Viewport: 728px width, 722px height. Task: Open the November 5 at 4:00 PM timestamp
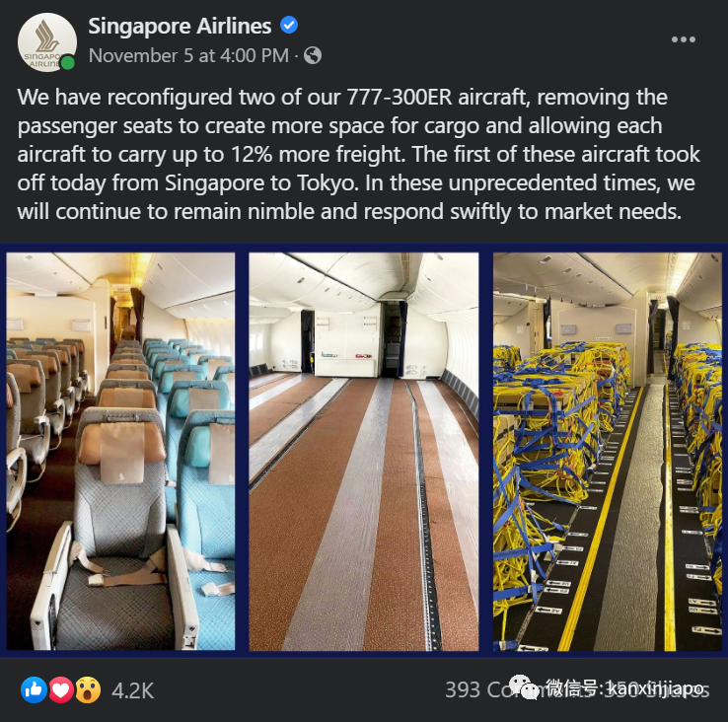pos(188,55)
